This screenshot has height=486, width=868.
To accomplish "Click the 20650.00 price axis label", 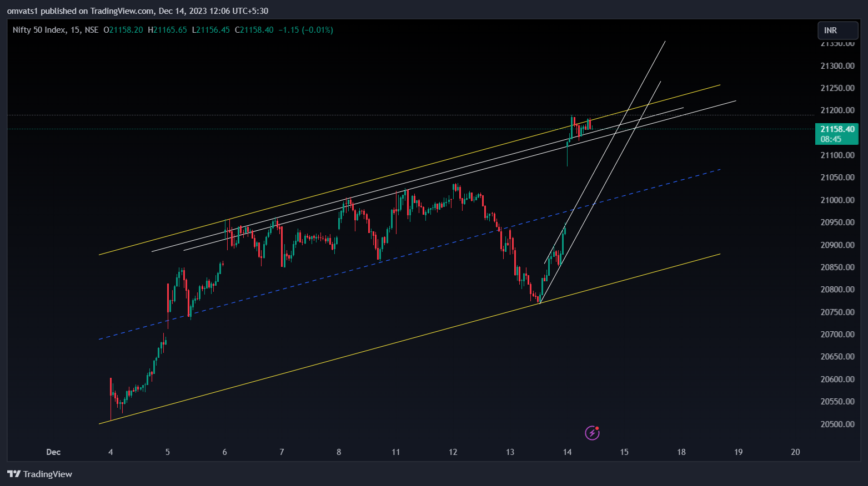I will coord(837,356).
